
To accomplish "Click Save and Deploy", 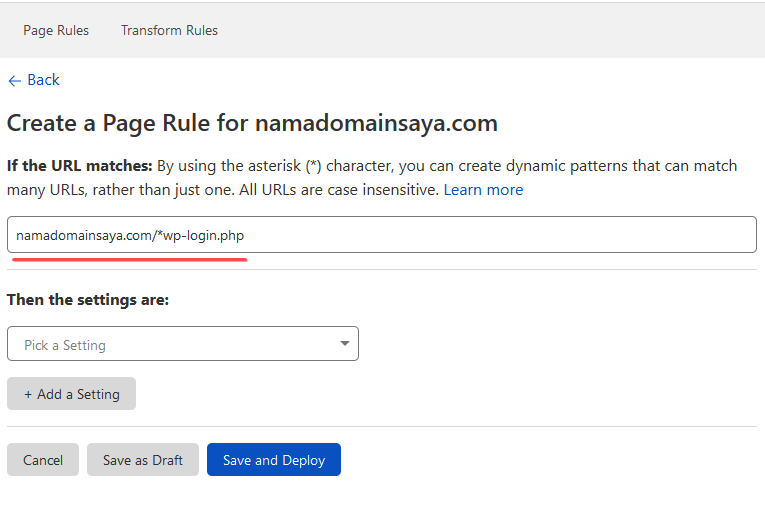I will click(x=274, y=460).
